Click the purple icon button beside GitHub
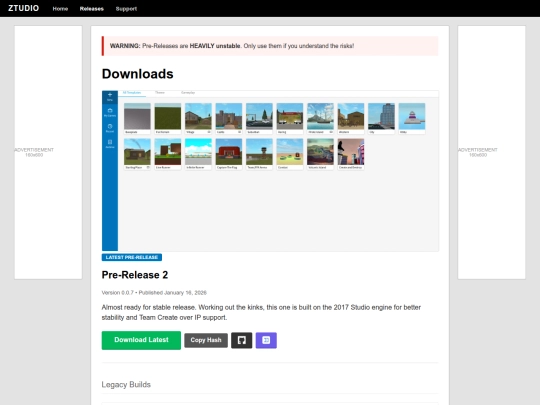The image size is (540, 405). tap(266, 340)
